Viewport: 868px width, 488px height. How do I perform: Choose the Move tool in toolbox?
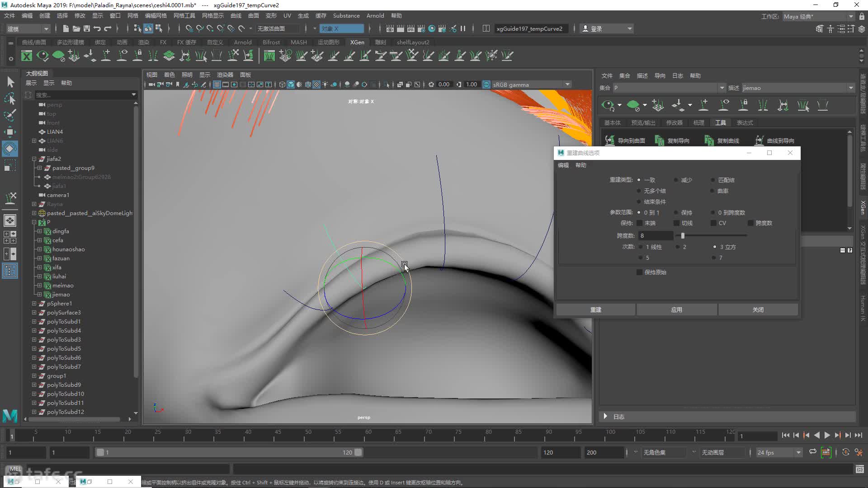pos(10,132)
